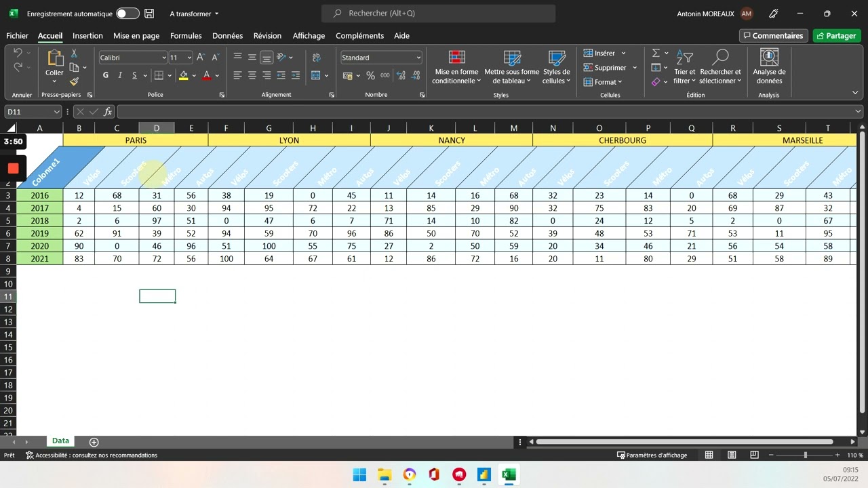Click the Rechercher search box
The width and height of the screenshot is (868, 488).
pos(438,14)
